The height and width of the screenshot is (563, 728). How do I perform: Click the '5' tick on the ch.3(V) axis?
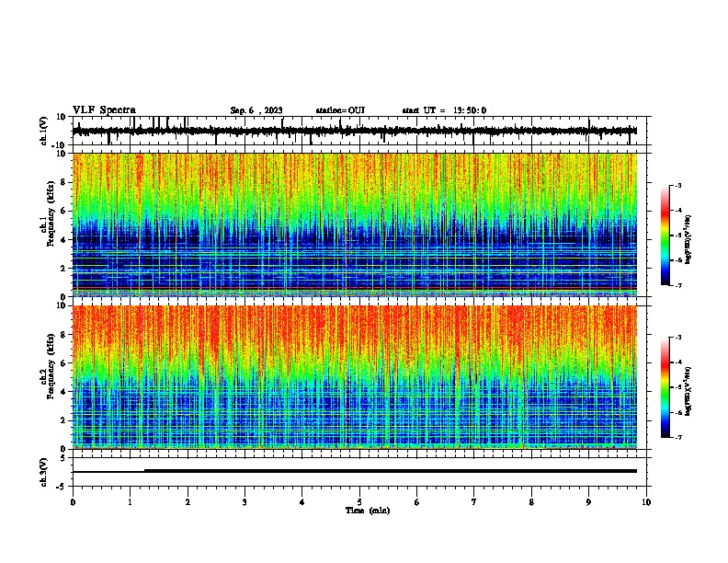point(63,458)
